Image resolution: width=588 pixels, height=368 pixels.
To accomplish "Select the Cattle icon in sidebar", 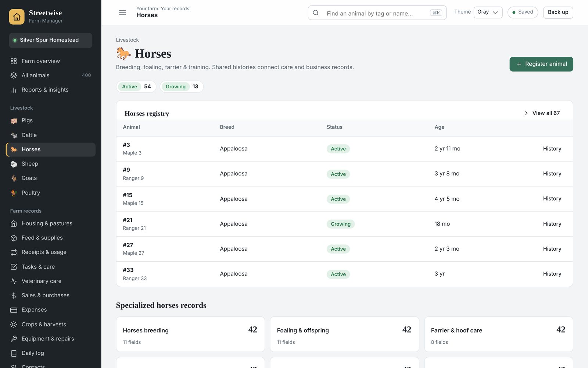I will [14, 135].
